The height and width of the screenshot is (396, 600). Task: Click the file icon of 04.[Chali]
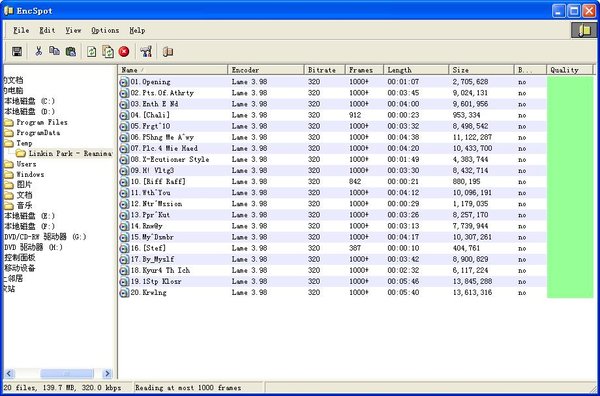124,116
